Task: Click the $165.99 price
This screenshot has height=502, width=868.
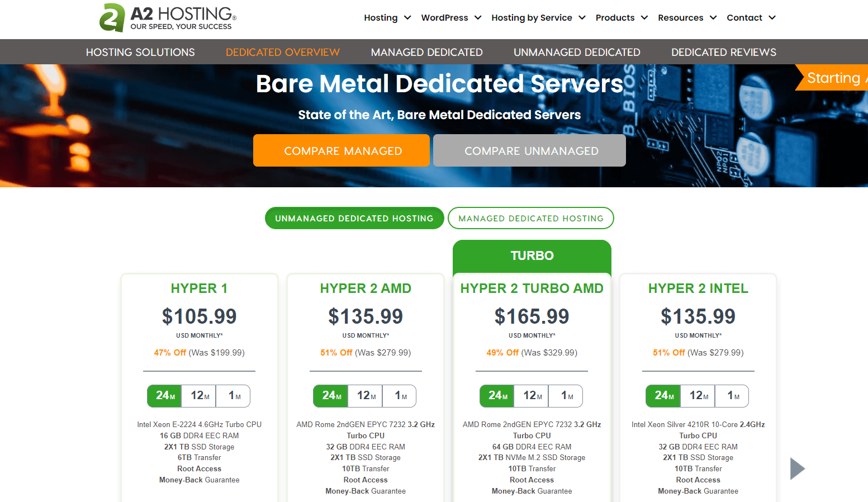Action: pyautogui.click(x=532, y=316)
